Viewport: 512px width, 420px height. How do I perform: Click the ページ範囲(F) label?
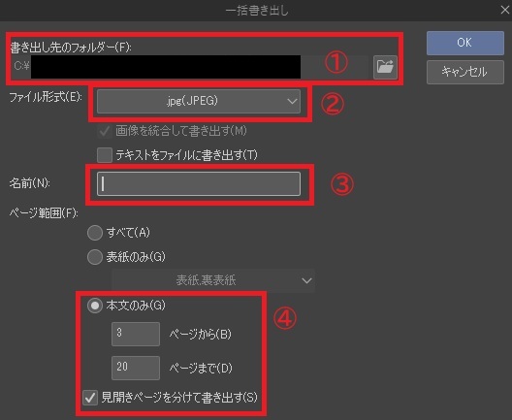click(44, 213)
